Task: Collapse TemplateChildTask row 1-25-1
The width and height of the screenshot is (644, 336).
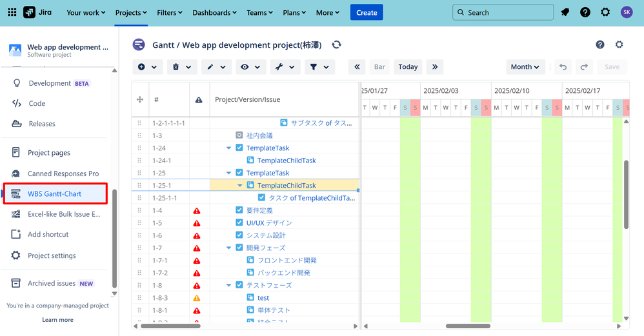Action: (240, 186)
